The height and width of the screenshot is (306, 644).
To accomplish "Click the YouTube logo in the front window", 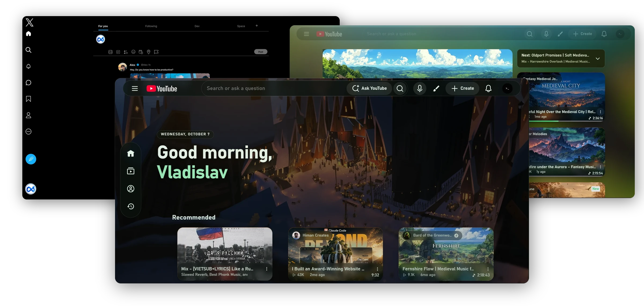I will point(162,89).
